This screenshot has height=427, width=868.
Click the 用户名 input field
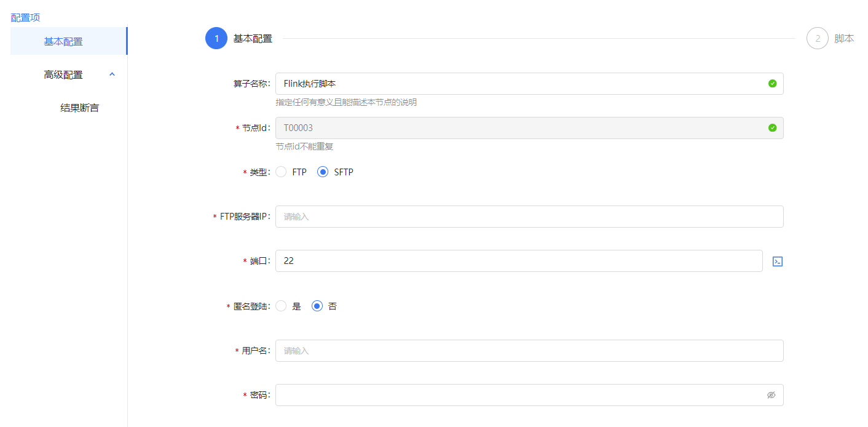tap(529, 351)
